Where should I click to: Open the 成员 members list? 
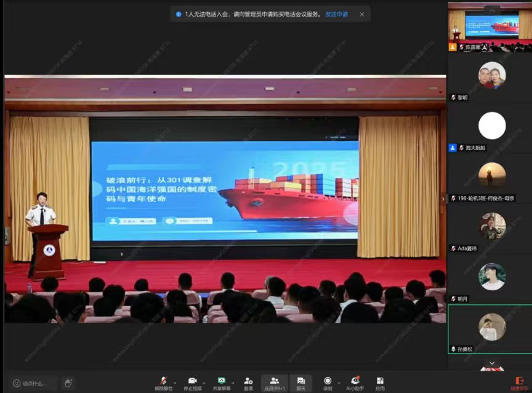coord(274,381)
